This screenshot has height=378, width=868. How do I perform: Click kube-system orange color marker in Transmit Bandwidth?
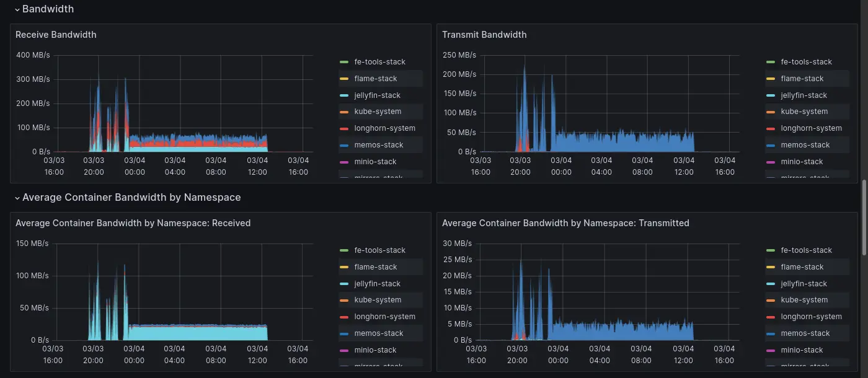coord(771,112)
